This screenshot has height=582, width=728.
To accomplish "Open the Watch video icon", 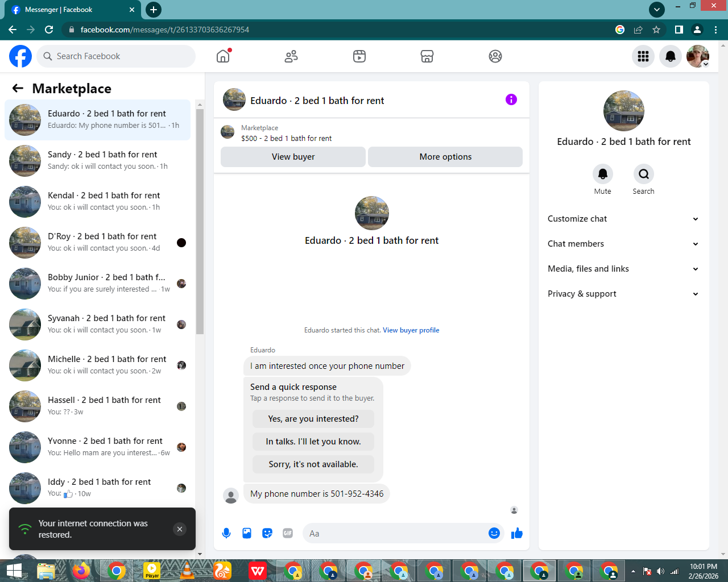I will (x=359, y=56).
